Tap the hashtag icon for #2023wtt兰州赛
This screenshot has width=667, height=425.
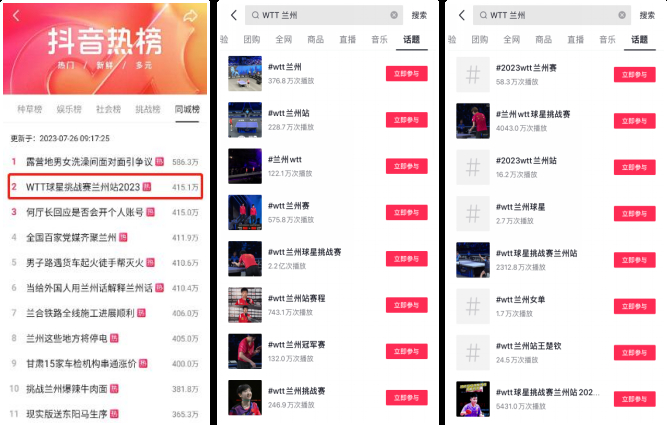(473, 74)
